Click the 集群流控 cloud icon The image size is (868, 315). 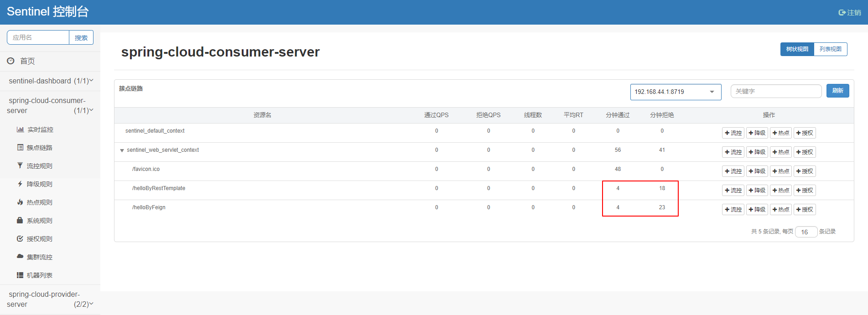click(20, 256)
